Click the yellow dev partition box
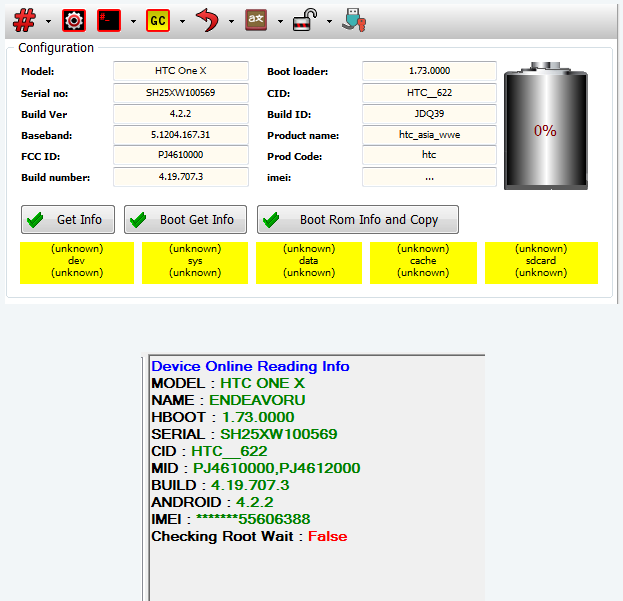 (77, 263)
